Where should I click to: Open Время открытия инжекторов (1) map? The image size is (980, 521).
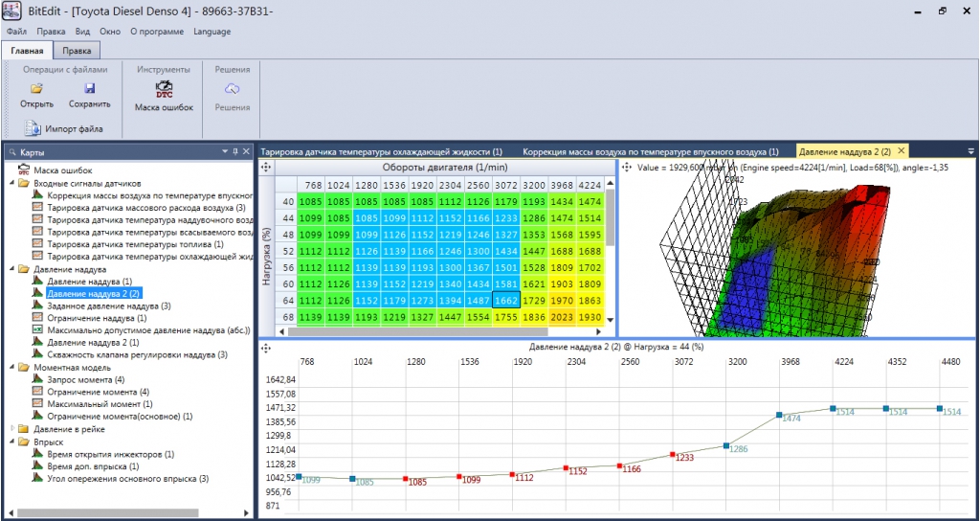111,454
